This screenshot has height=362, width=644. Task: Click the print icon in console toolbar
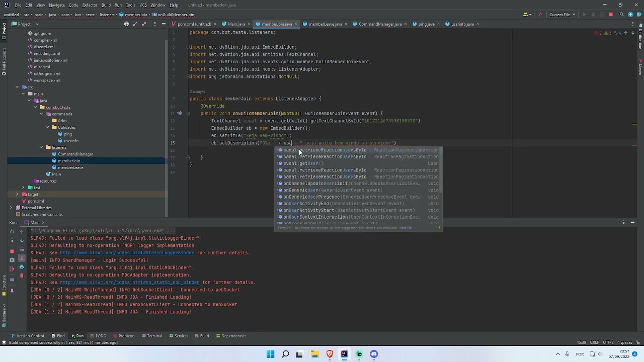click(22, 267)
